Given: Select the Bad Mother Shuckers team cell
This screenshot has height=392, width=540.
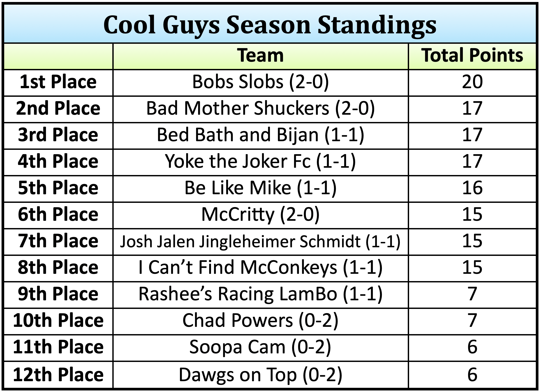Looking at the screenshot, I should coord(260,108).
